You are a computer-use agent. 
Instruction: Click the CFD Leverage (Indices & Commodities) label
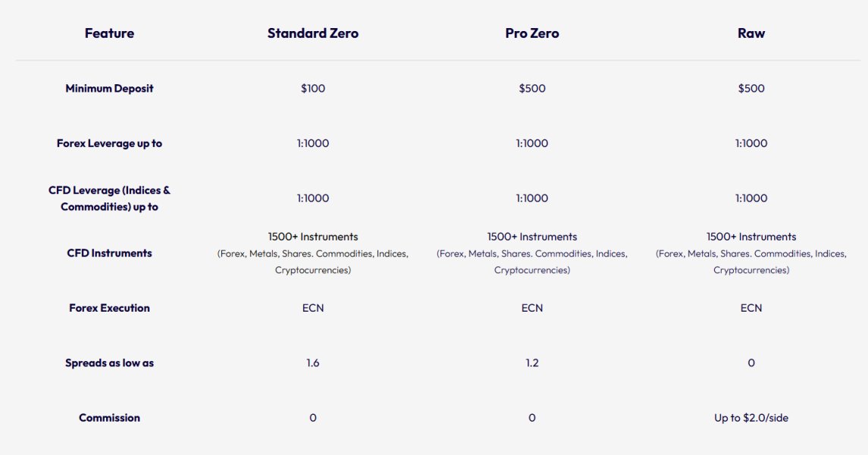109,198
